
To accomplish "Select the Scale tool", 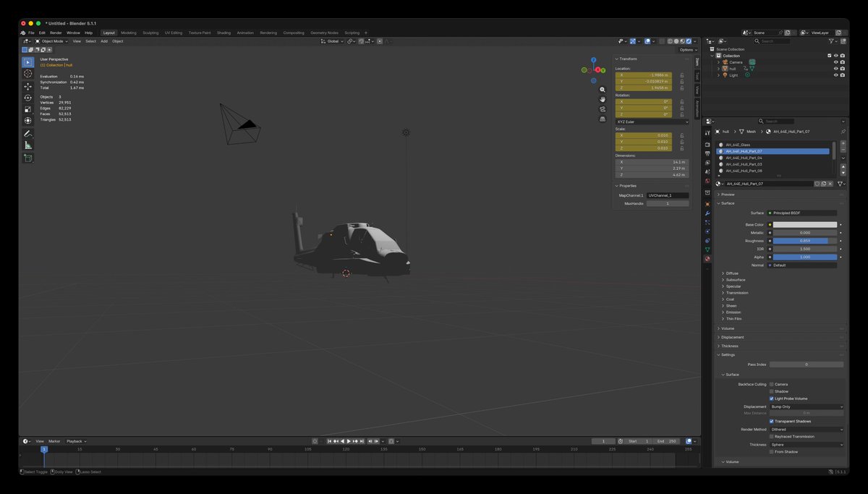I will (28, 109).
